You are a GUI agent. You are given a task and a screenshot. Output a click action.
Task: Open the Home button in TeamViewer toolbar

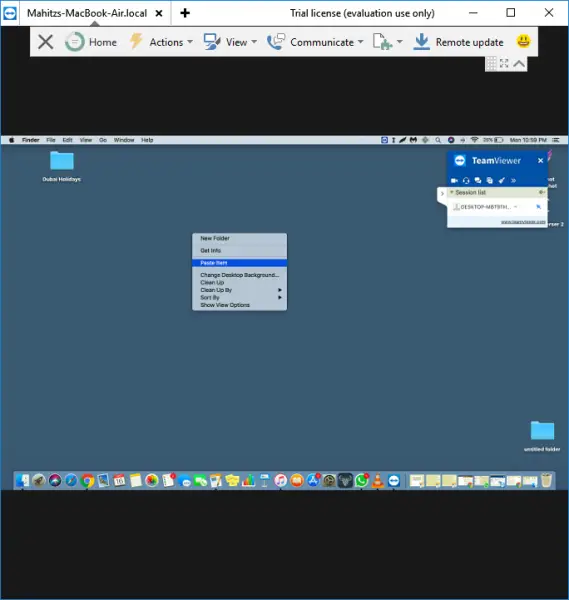[x=91, y=42]
